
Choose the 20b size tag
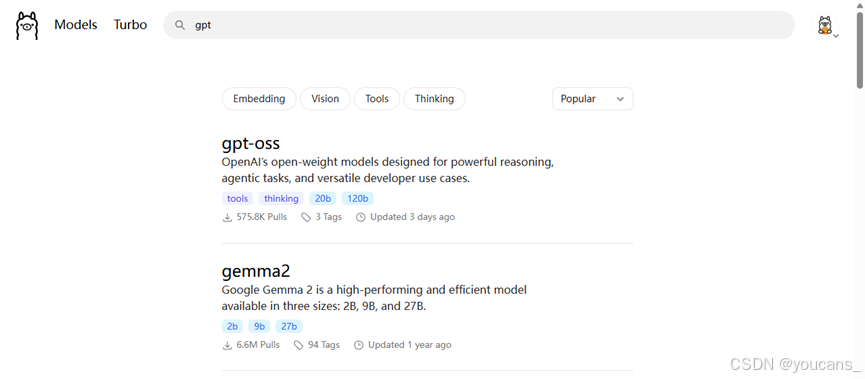[x=323, y=199]
